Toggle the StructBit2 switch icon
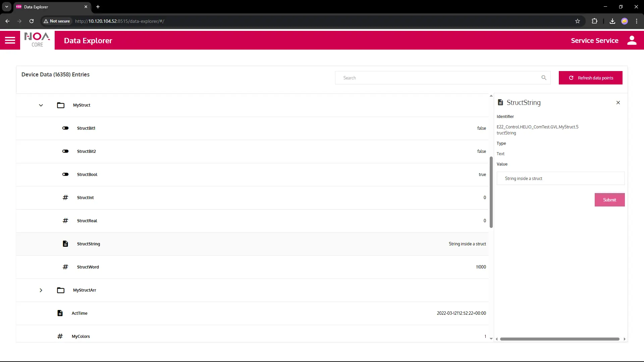This screenshot has width=644, height=362. (x=65, y=151)
